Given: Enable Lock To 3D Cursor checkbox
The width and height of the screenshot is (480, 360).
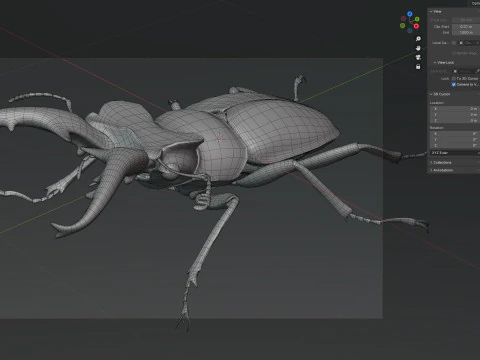Looking at the screenshot, I should pyautogui.click(x=454, y=79).
